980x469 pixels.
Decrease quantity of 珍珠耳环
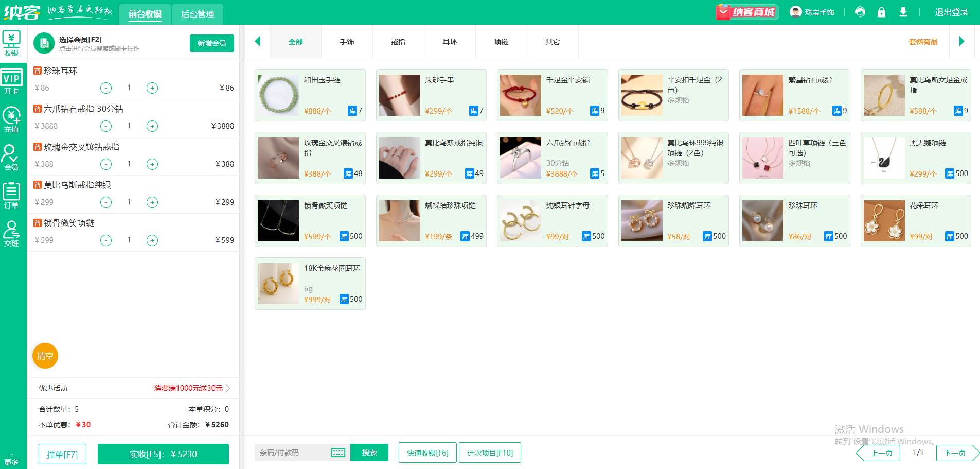(x=106, y=88)
